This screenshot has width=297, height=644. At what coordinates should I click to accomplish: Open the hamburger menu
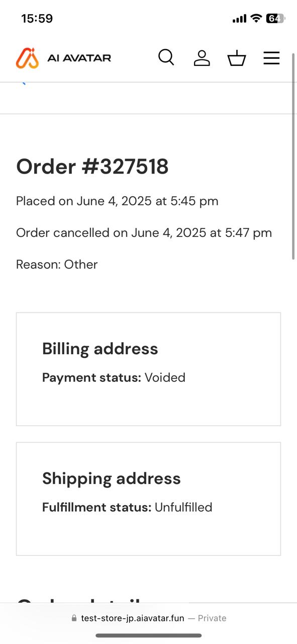pyautogui.click(x=271, y=58)
